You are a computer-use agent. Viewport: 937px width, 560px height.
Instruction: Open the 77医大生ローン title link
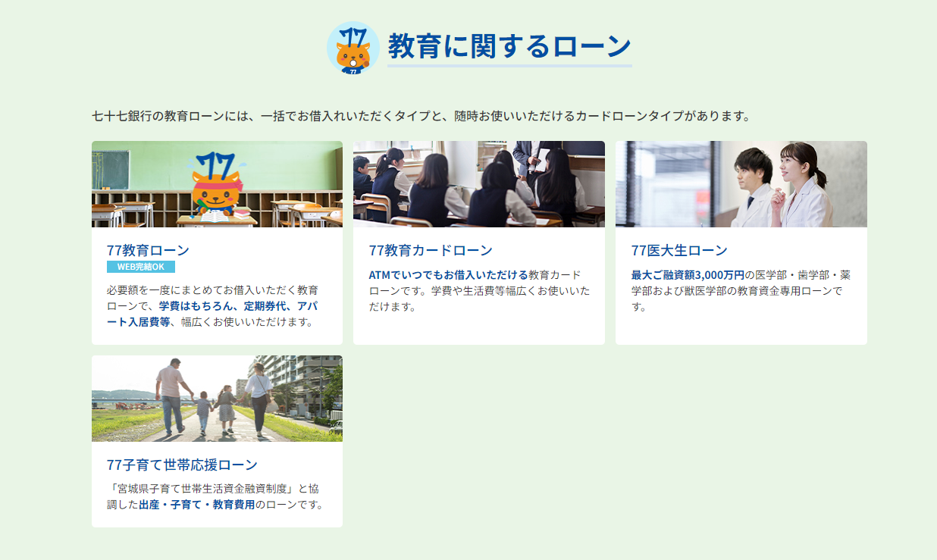[679, 250]
